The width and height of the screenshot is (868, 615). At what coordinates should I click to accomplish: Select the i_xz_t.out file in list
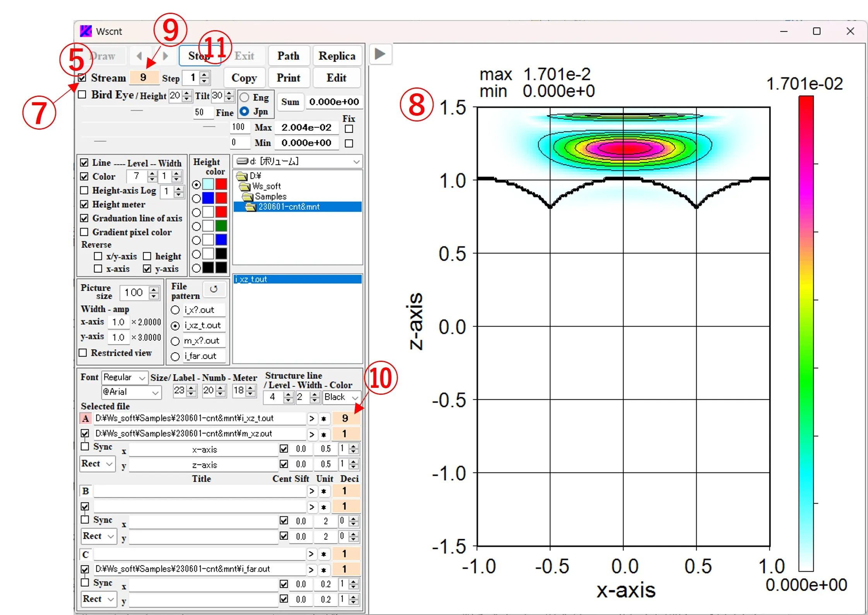click(297, 279)
